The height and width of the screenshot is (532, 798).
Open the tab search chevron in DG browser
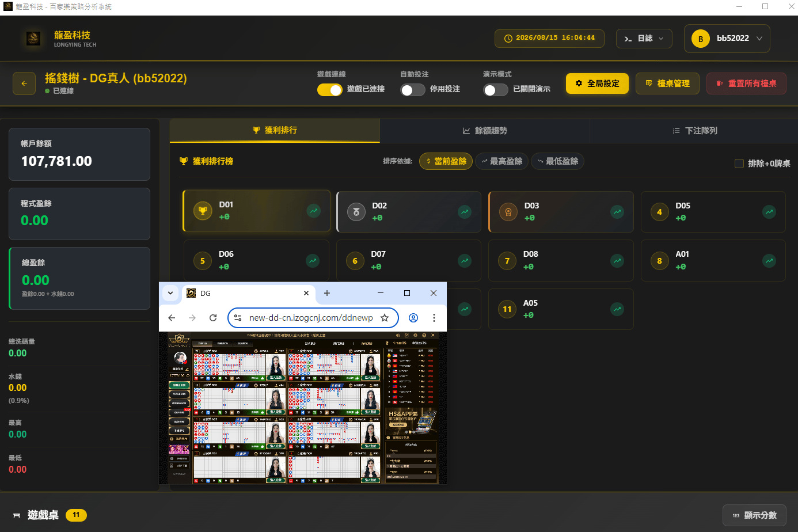coord(170,293)
